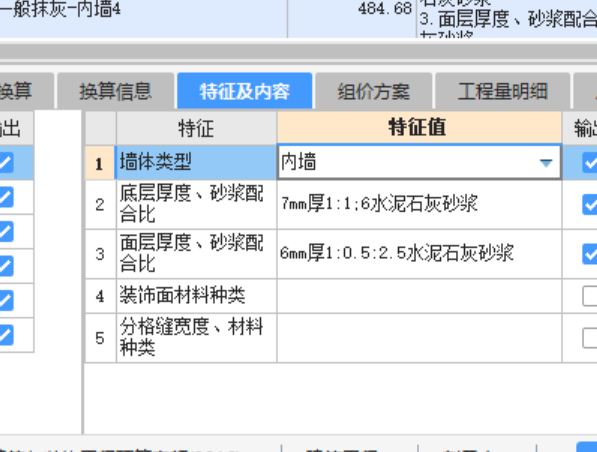The width and height of the screenshot is (597, 452).
Task: Toggle first checkbox in left output column
Action: (6, 163)
